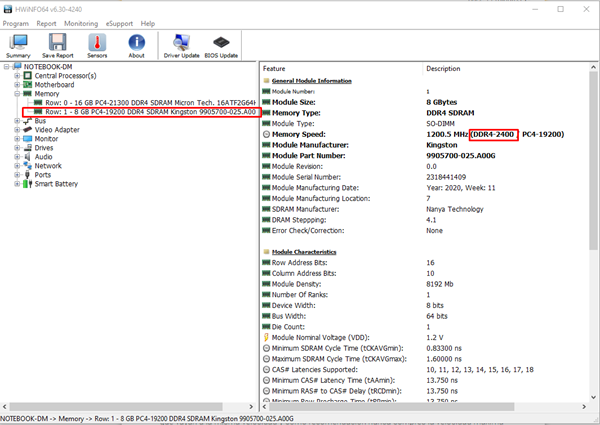Select Video Adapter in the tree

[x=57, y=129]
